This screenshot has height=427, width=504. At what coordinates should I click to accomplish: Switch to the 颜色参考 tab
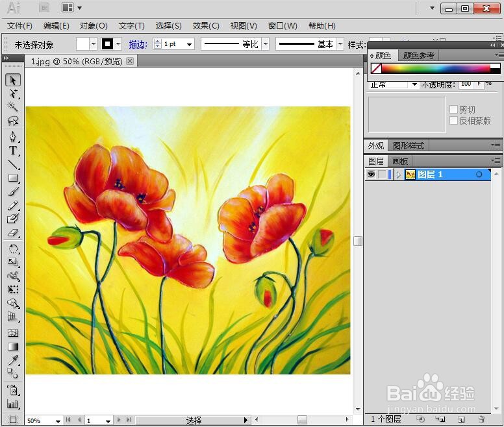pyautogui.click(x=418, y=56)
